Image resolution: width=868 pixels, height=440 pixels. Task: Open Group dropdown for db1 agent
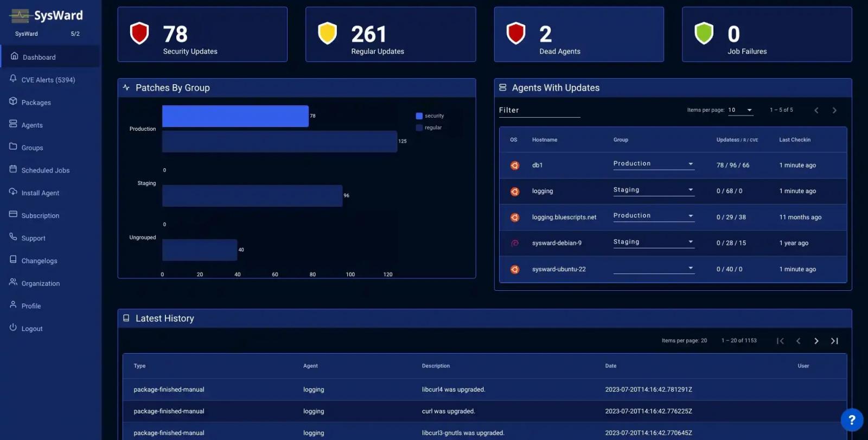tap(653, 164)
